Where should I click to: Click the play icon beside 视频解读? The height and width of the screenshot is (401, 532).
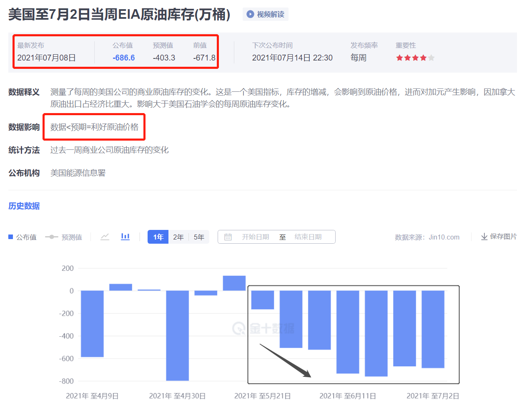coord(250,14)
